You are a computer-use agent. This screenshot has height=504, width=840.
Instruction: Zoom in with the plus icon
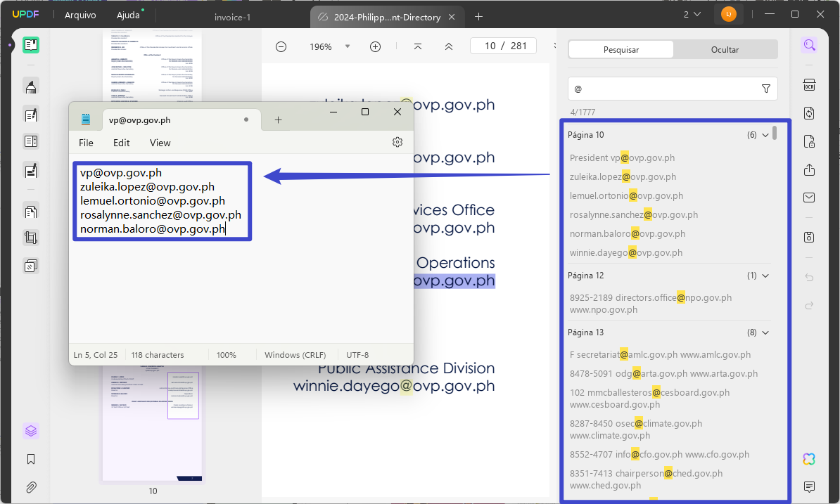pos(376,46)
